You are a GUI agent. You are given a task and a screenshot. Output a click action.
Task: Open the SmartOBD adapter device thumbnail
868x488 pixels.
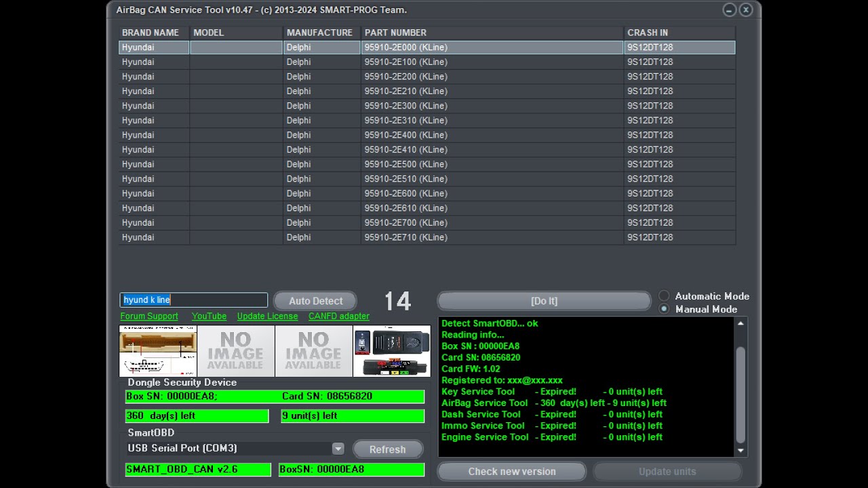coord(392,351)
